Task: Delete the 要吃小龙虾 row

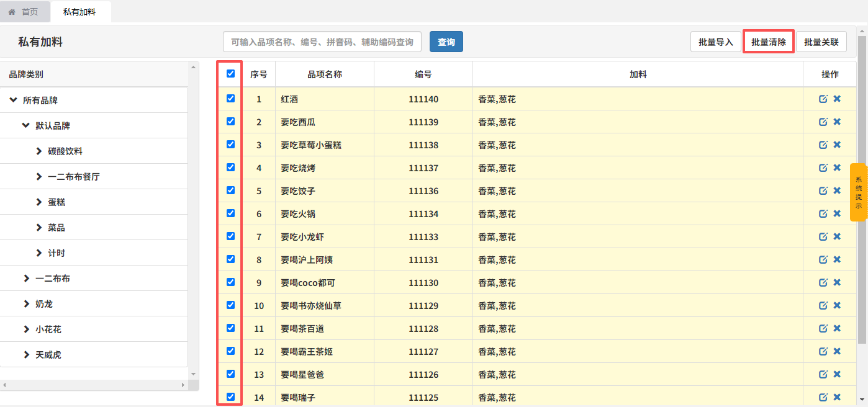Action: 837,236
